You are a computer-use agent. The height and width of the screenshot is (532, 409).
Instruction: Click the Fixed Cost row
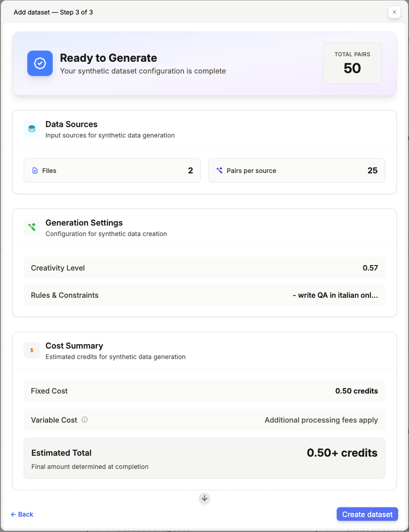204,391
